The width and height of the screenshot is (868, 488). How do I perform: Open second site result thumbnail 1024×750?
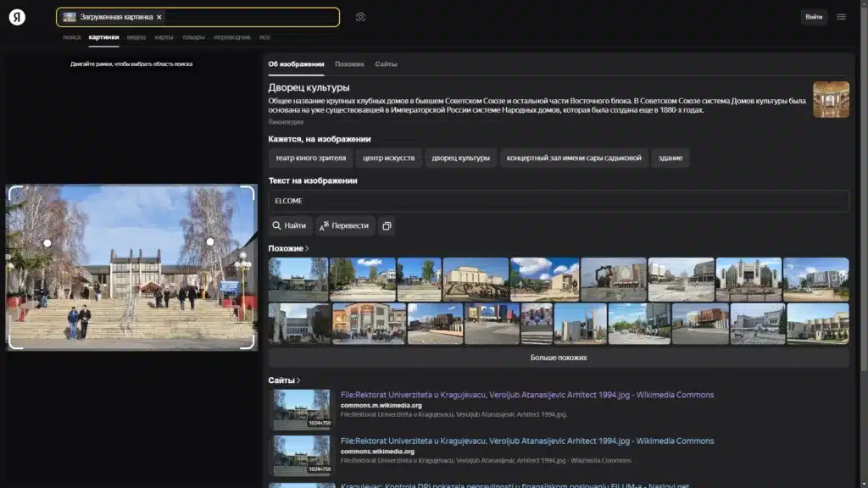coord(302,455)
